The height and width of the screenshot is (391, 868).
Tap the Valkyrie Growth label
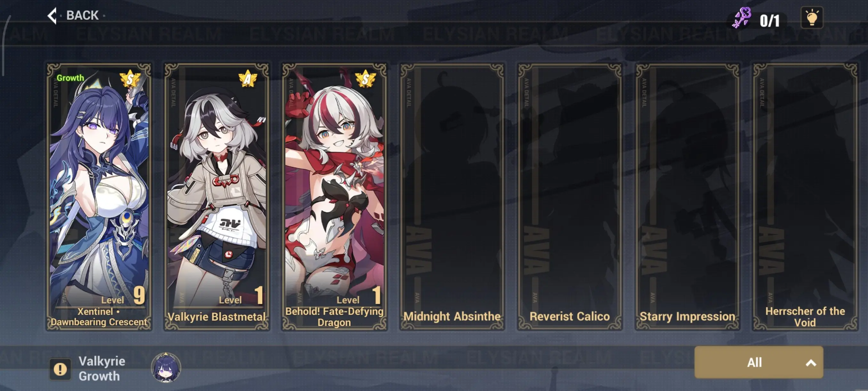pos(102,368)
